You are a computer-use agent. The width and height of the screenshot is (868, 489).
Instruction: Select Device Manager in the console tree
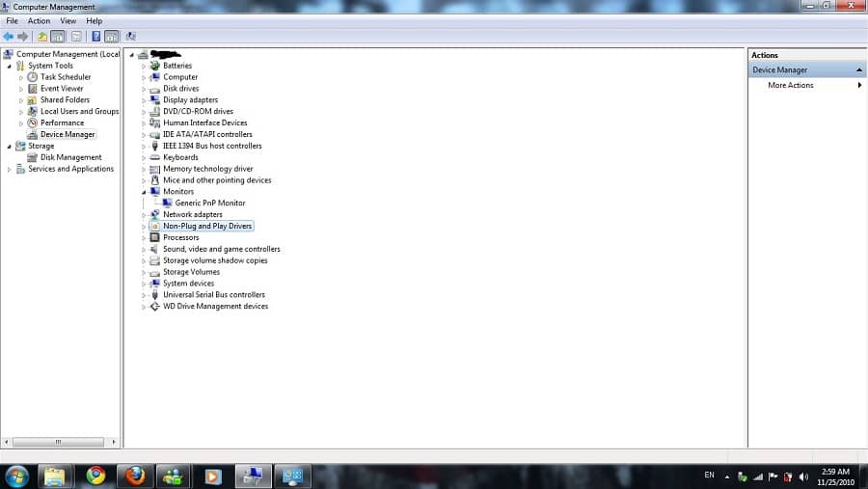(x=68, y=135)
